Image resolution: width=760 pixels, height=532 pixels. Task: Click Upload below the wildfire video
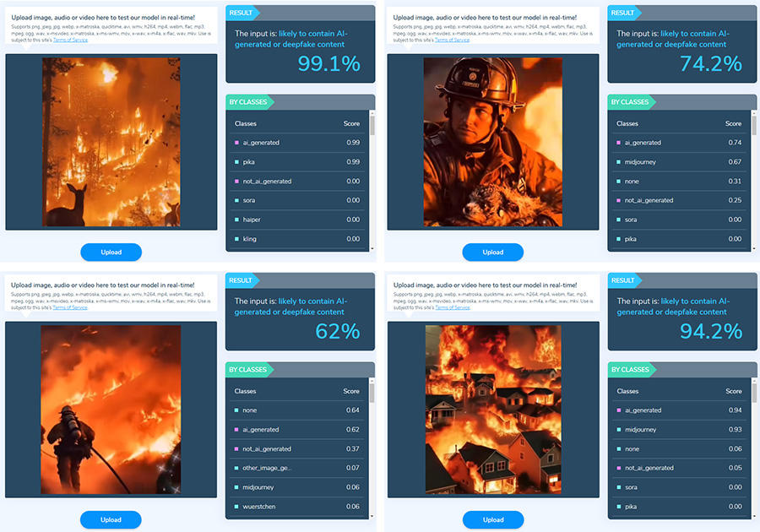pyautogui.click(x=111, y=252)
